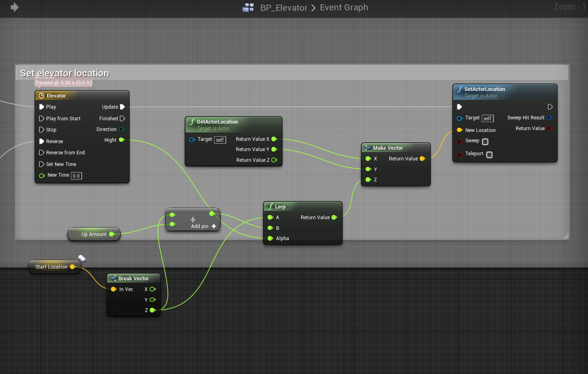588x374 pixels.
Task: Click the comment box resize handle
Action: pyautogui.click(x=566, y=236)
